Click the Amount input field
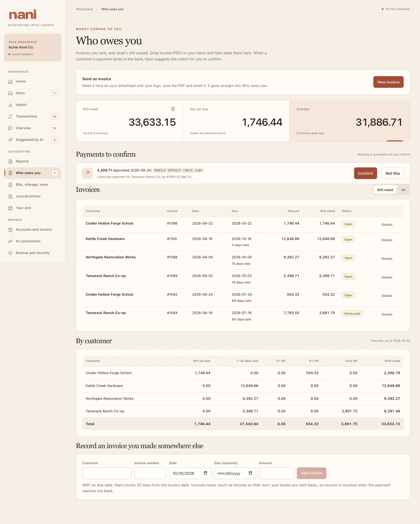 276,473
